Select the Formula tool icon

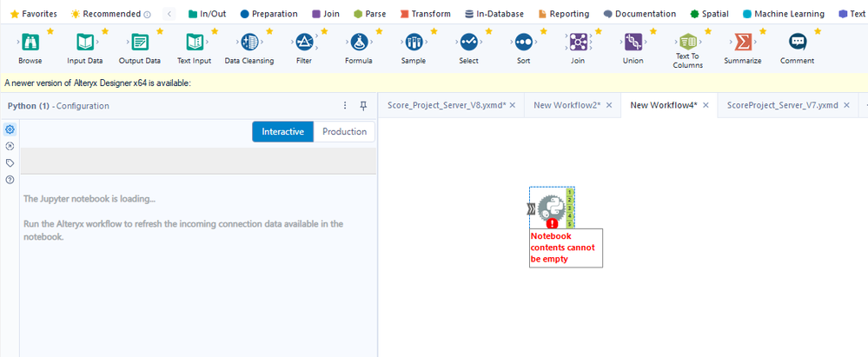(359, 42)
